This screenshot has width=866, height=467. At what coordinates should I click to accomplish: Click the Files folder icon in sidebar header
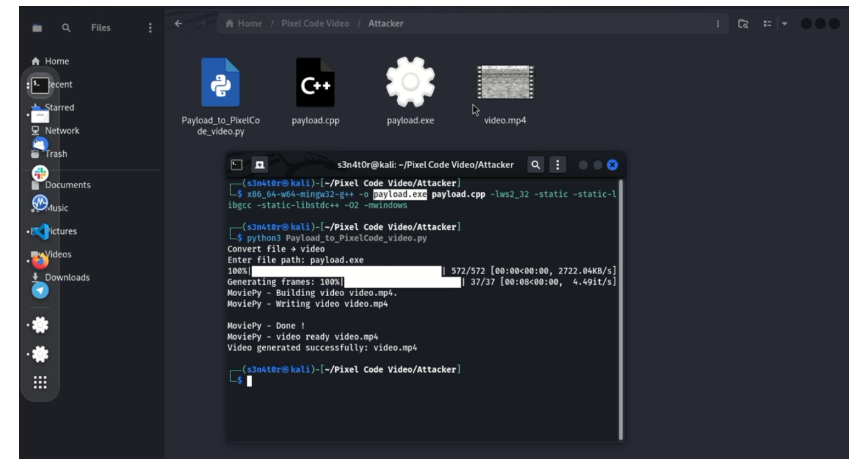[x=37, y=28]
